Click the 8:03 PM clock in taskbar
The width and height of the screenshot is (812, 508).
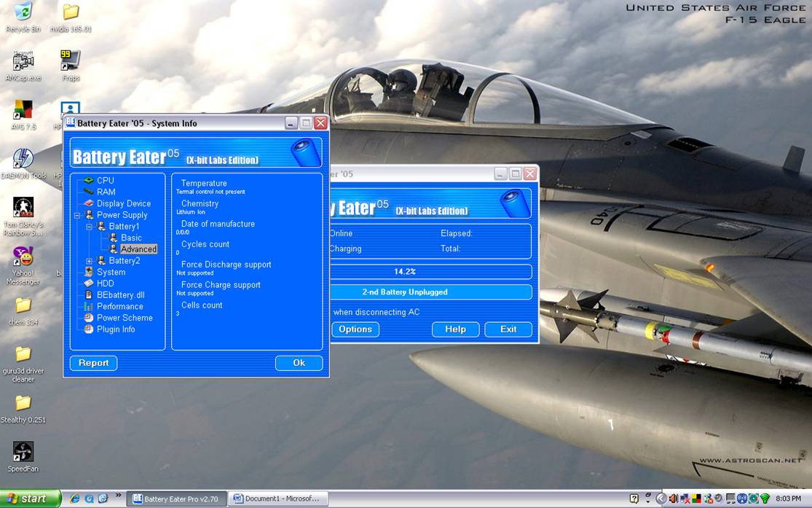788,499
